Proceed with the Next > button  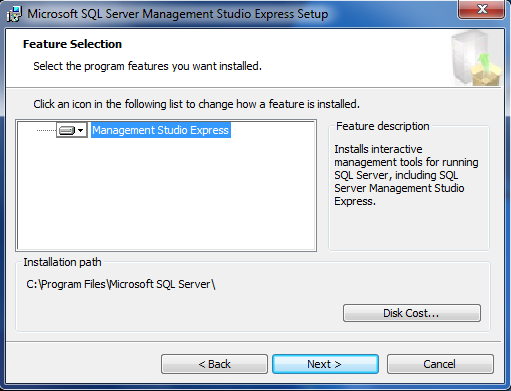(x=325, y=364)
